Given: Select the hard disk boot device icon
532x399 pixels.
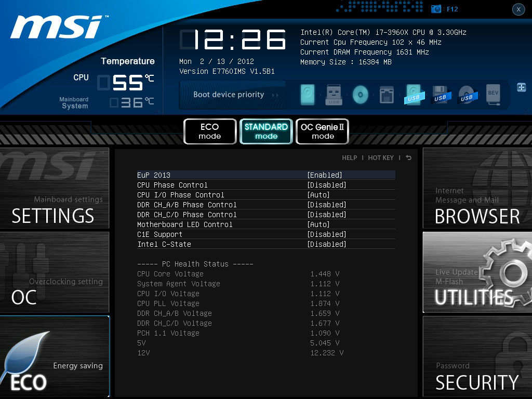Looking at the screenshot, I should (308, 95).
